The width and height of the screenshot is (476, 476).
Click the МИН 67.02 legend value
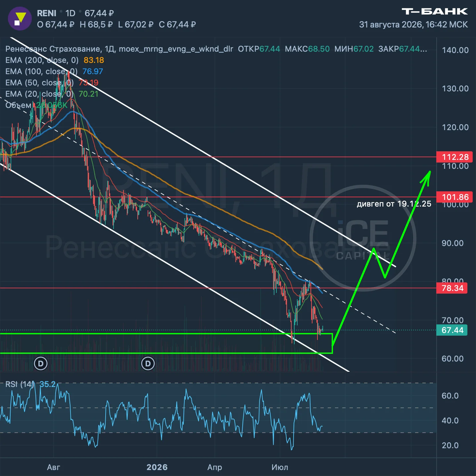(354, 49)
